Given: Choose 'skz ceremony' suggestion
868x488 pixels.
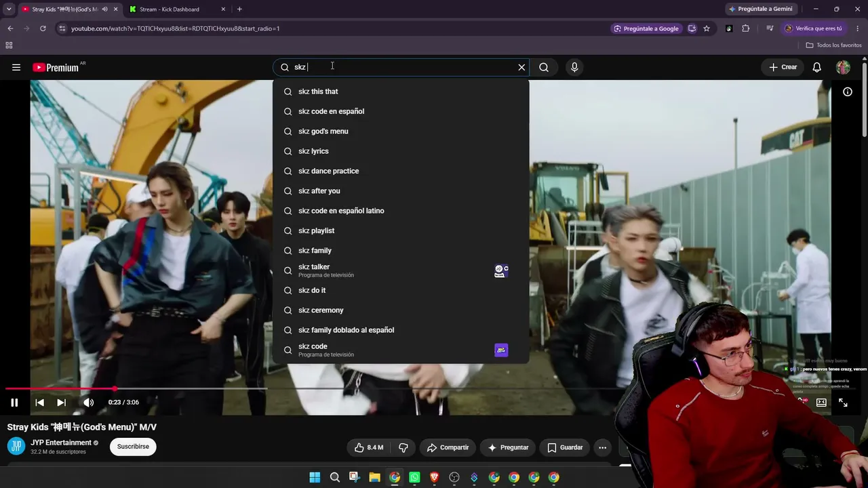Looking at the screenshot, I should 401,310.
